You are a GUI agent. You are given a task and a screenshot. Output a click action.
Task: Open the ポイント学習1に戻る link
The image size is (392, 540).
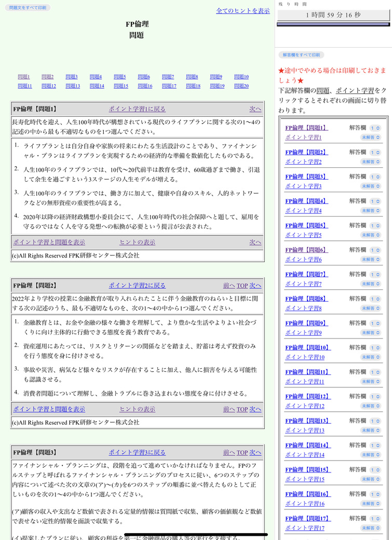click(137, 109)
